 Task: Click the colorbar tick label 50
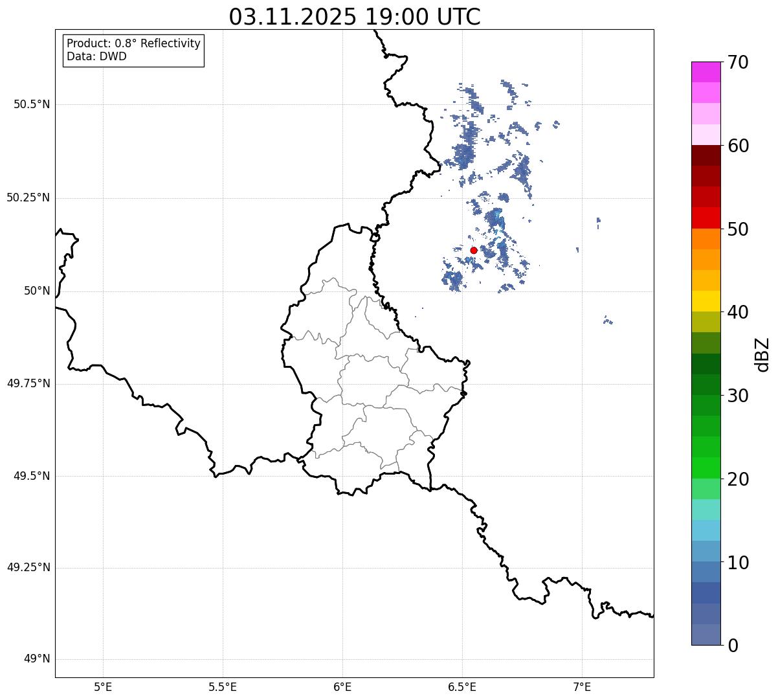coord(738,229)
